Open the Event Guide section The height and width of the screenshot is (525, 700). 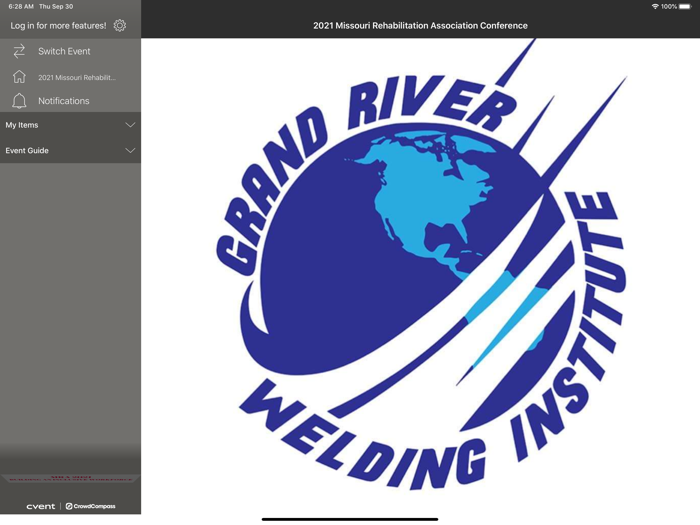click(x=71, y=150)
